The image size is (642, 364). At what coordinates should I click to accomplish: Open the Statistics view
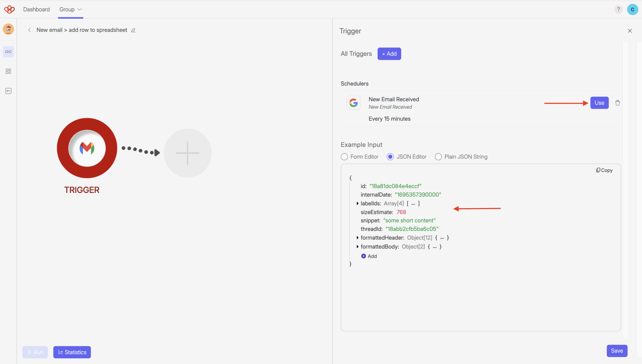pos(72,352)
